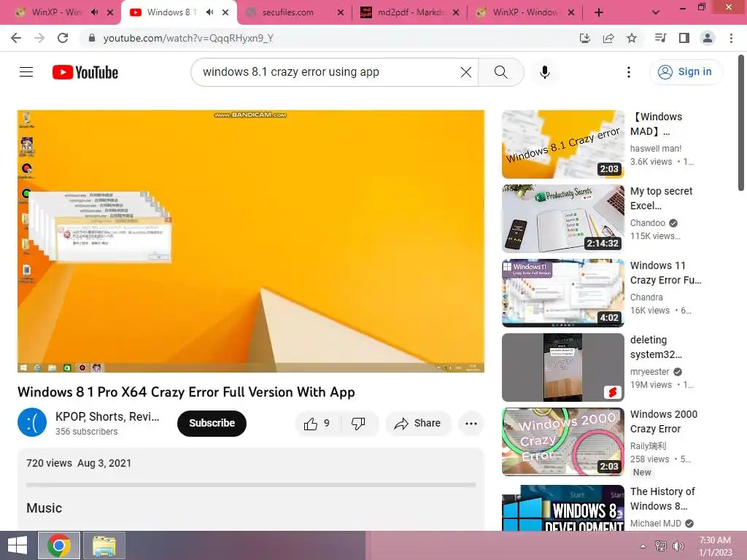The width and height of the screenshot is (747, 560).
Task: Share the video
Action: point(417,424)
